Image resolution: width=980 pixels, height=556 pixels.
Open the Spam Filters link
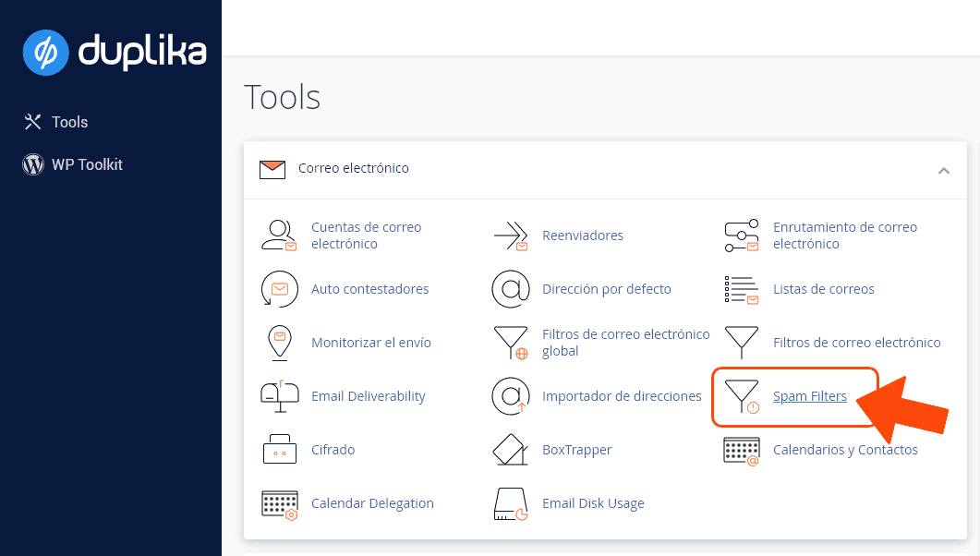click(809, 396)
